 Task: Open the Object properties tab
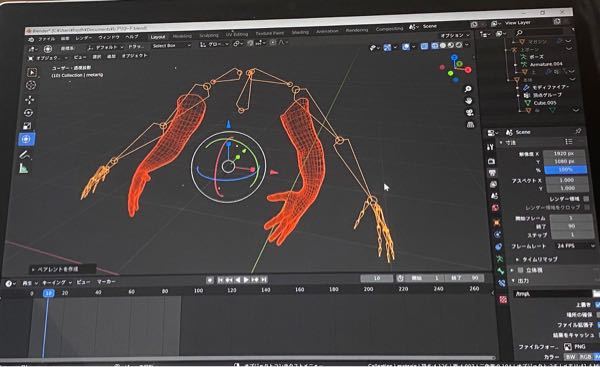pos(497,222)
